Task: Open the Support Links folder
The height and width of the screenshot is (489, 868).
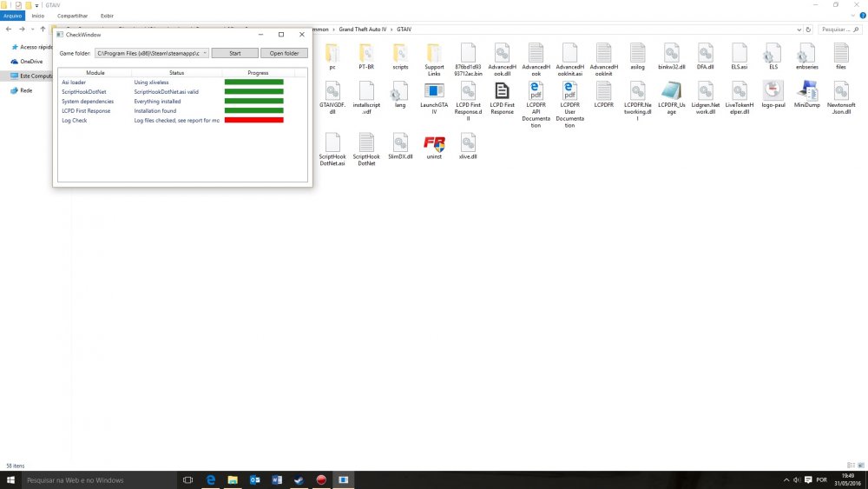Action: coord(434,59)
